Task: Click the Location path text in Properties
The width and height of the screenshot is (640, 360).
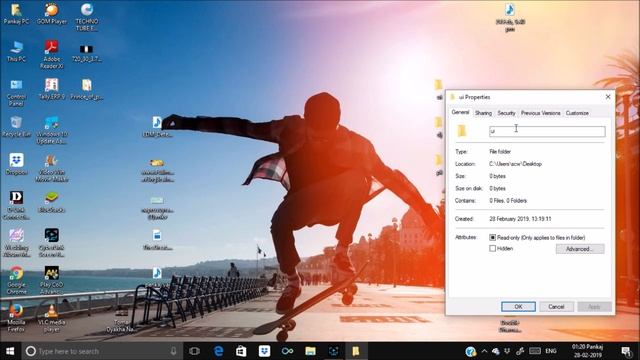Action: [x=516, y=164]
